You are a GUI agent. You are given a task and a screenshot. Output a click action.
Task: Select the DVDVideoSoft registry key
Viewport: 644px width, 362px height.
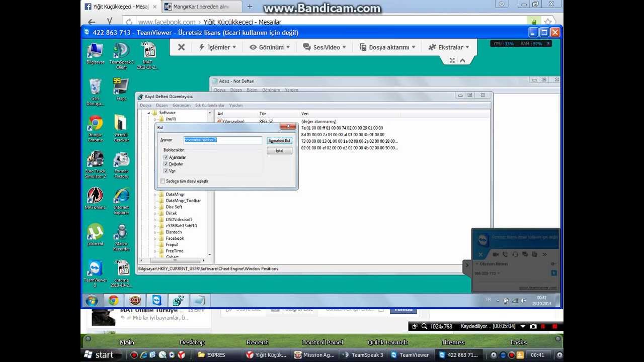click(179, 220)
